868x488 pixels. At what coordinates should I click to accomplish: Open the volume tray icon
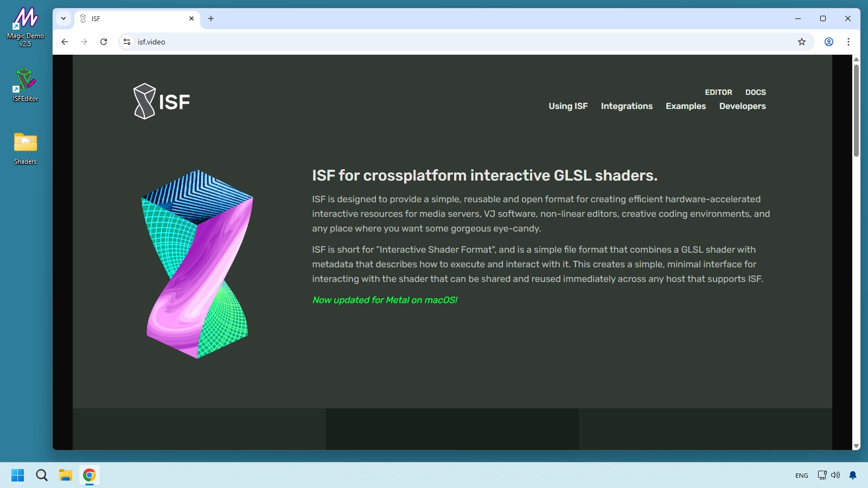pos(835,475)
